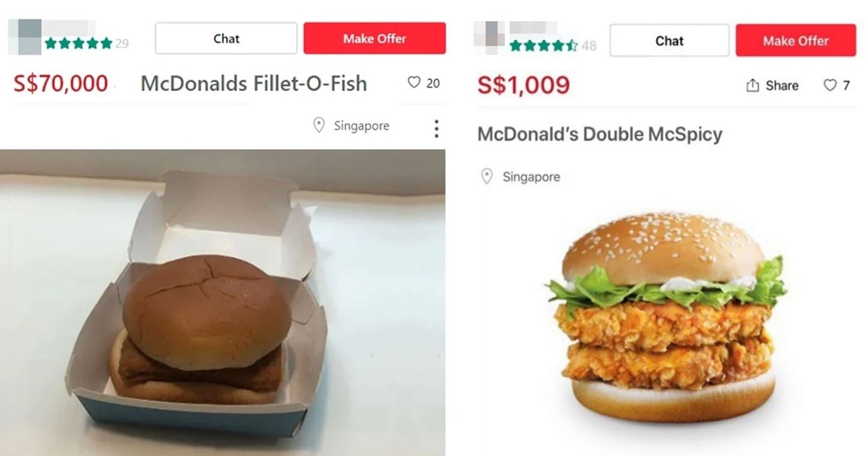Tap the share icon on McSpicy listing

(752, 85)
